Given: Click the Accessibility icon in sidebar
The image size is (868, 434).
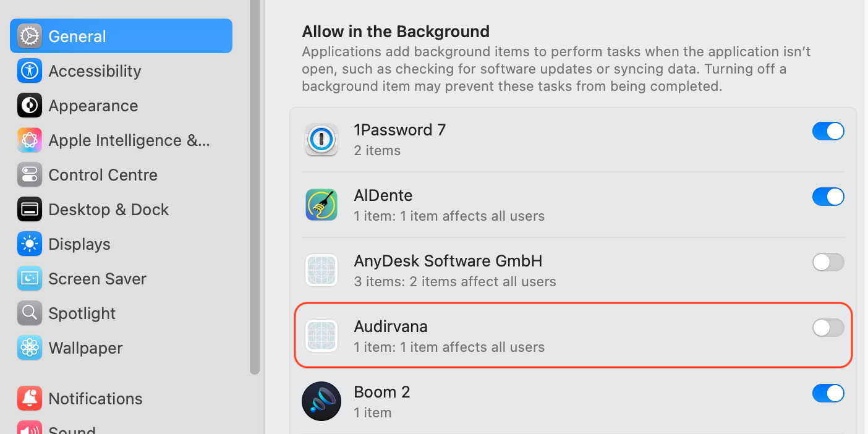Looking at the screenshot, I should (x=29, y=71).
